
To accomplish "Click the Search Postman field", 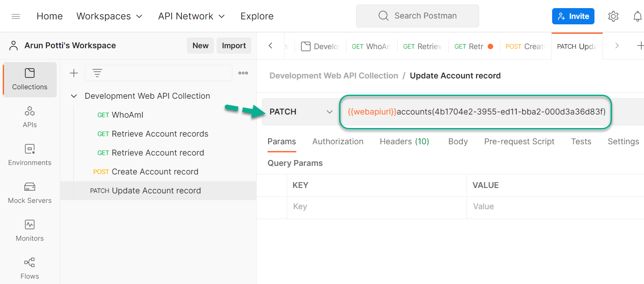I will 417,16.
